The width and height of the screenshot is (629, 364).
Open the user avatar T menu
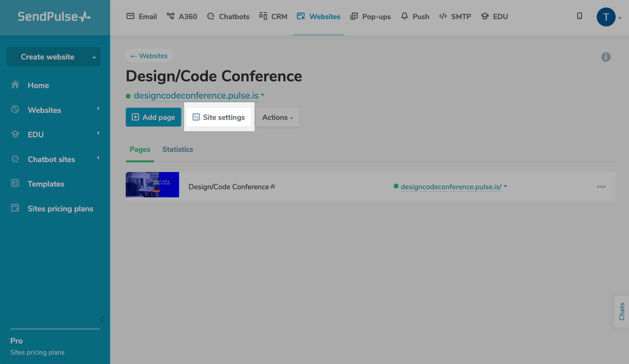(606, 17)
